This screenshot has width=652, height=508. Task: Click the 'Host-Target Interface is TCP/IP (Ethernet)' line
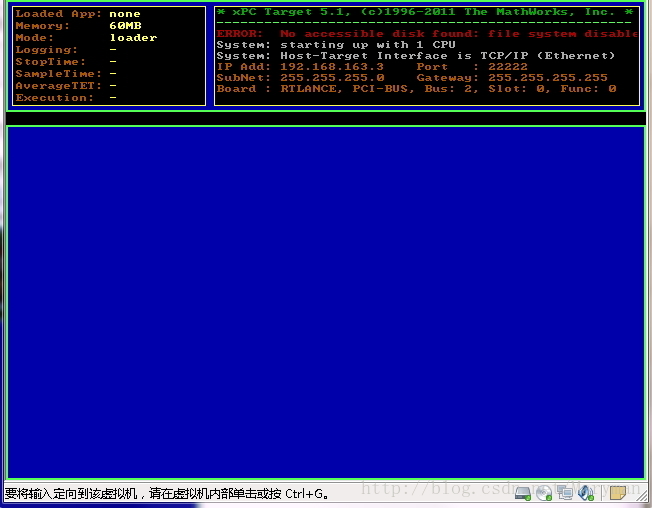[416, 56]
